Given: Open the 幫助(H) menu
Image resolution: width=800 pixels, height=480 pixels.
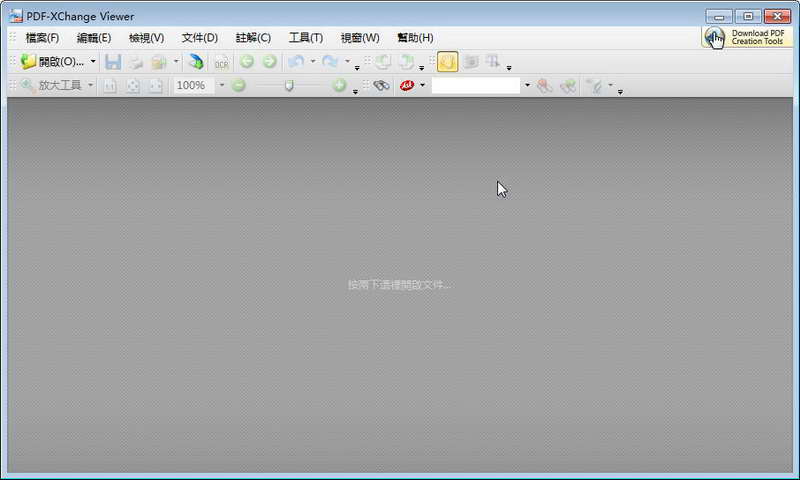Looking at the screenshot, I should [x=415, y=38].
